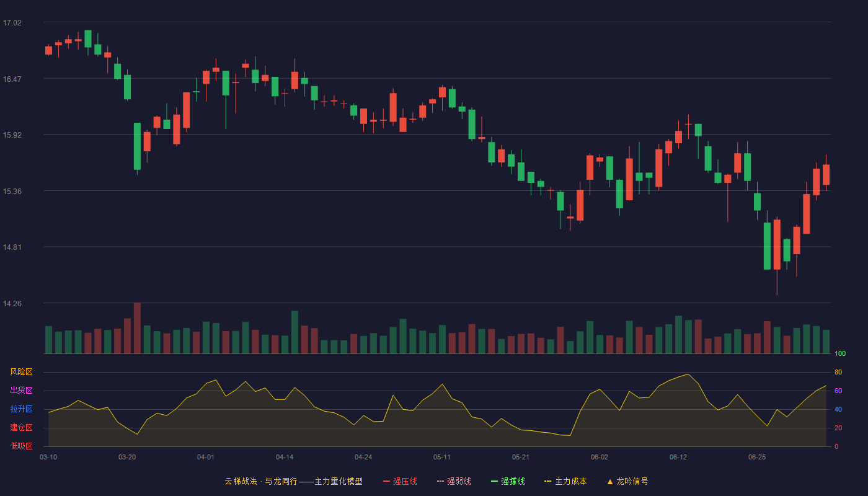Click the 低吸区 zone label
The width and height of the screenshot is (868, 496).
pos(21,446)
